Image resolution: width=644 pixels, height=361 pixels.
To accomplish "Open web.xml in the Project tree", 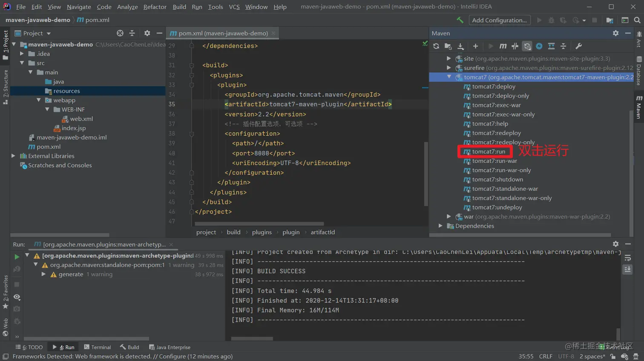I will (x=81, y=119).
